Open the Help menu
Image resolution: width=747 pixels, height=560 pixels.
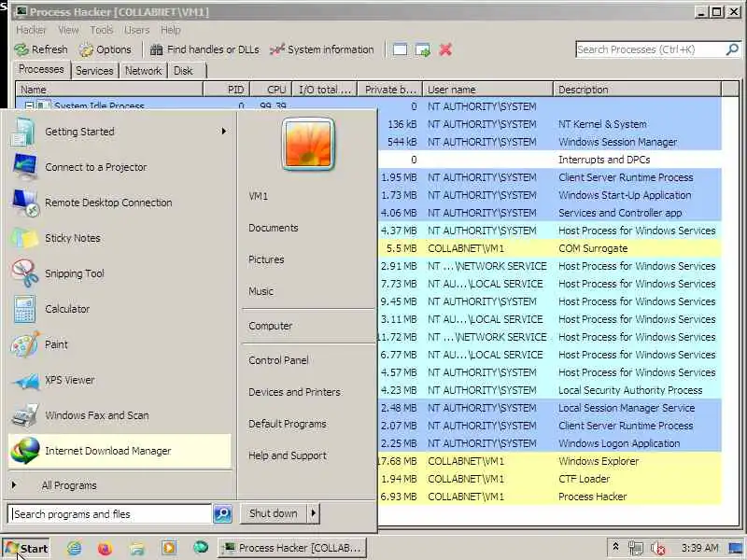point(170,30)
